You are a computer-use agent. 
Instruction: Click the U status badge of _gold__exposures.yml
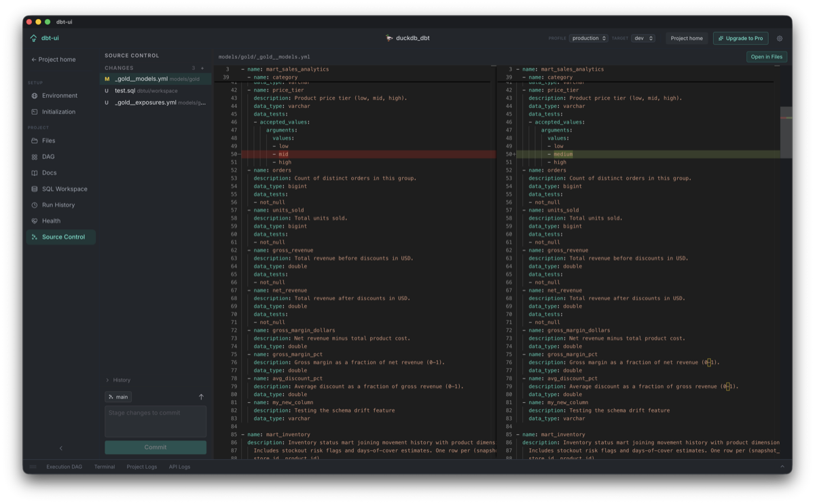(107, 103)
